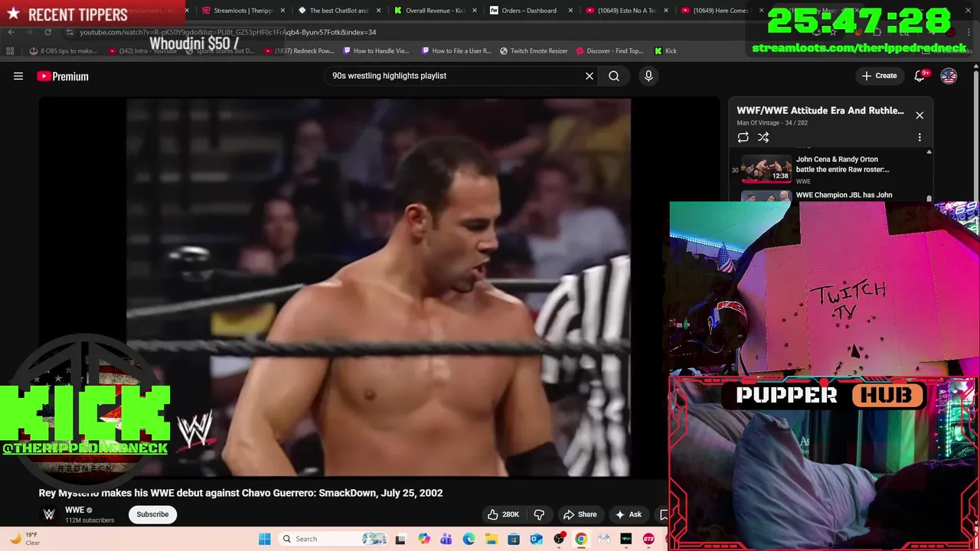
Task: Close The best ChatBot tab
Action: 378,11
